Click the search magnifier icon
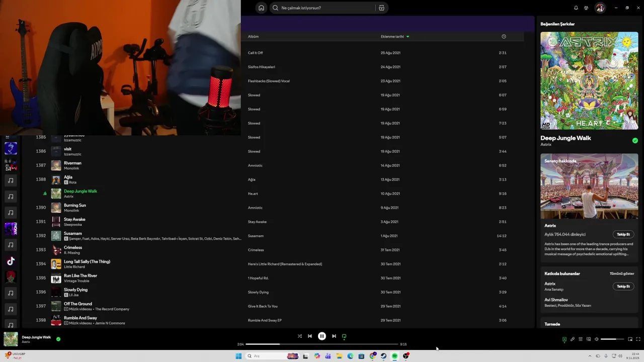The height and width of the screenshot is (362, 644). (x=275, y=8)
